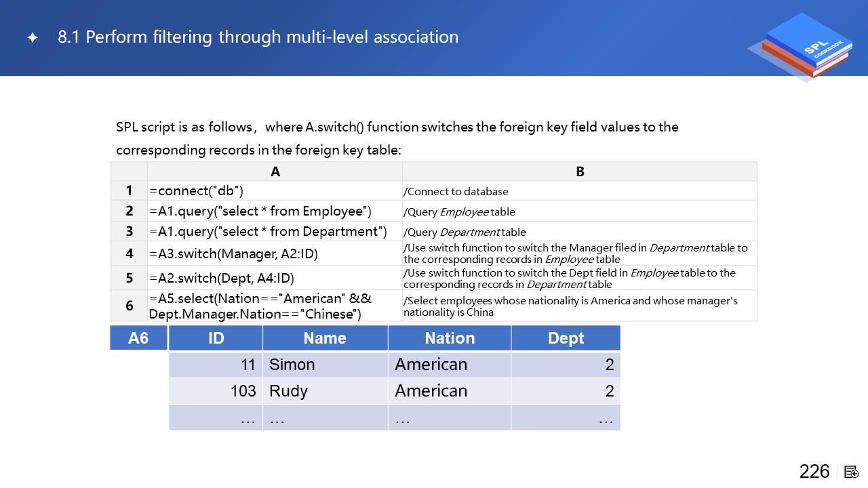
Task: Select the Simon row name cell
Action: (x=325, y=365)
